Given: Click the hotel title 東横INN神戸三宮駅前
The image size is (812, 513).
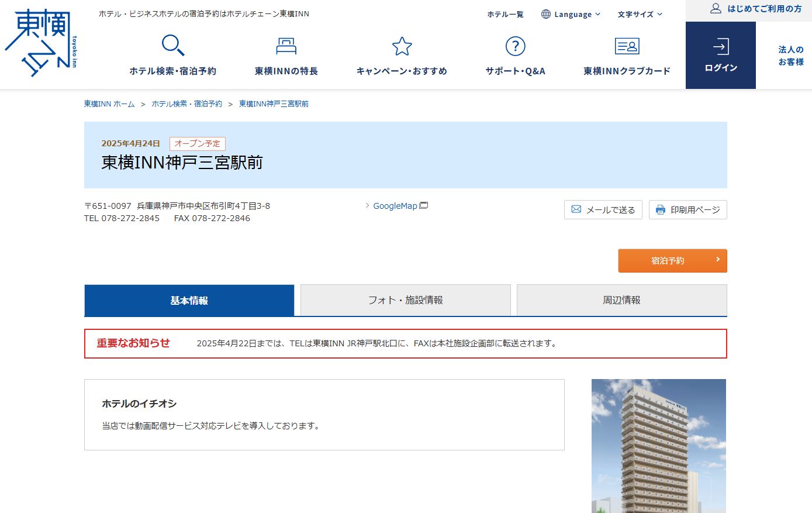Looking at the screenshot, I should [182, 163].
